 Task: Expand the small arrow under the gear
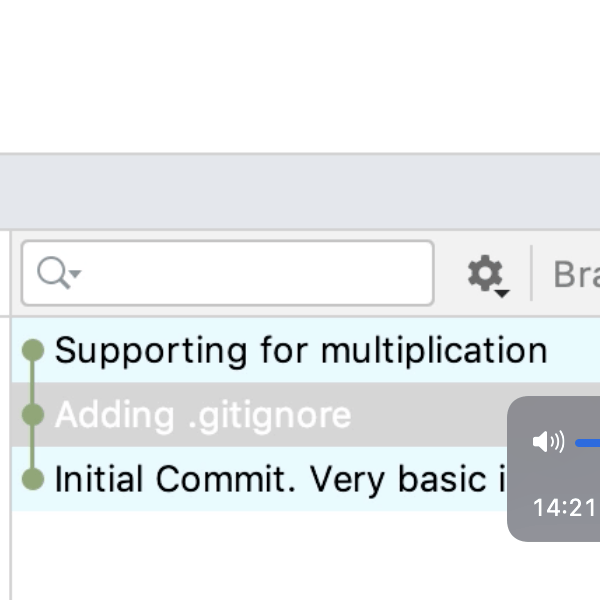click(x=502, y=292)
